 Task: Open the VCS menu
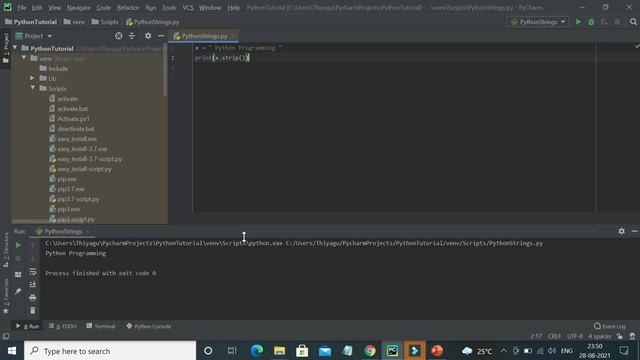click(x=188, y=8)
